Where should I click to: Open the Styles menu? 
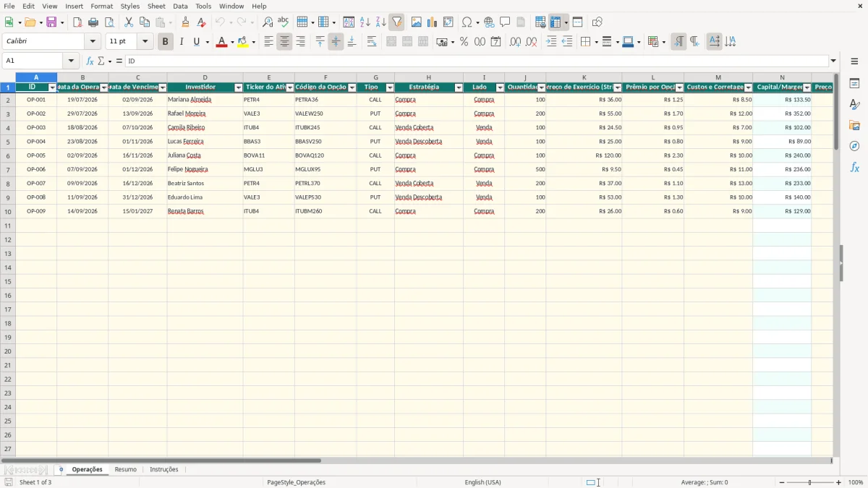[130, 6]
